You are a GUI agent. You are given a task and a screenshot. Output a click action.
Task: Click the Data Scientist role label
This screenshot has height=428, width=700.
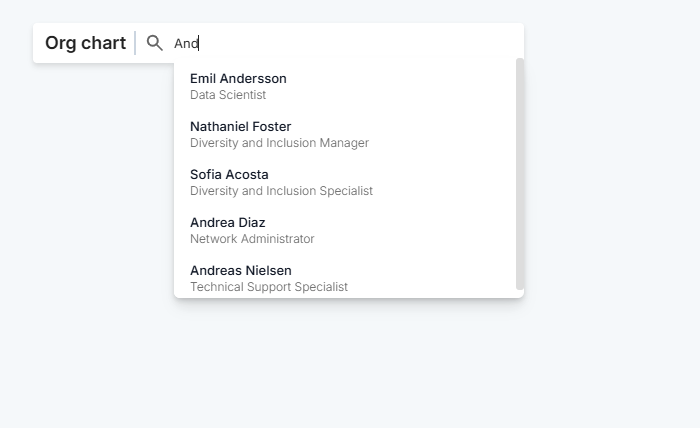[x=228, y=96]
